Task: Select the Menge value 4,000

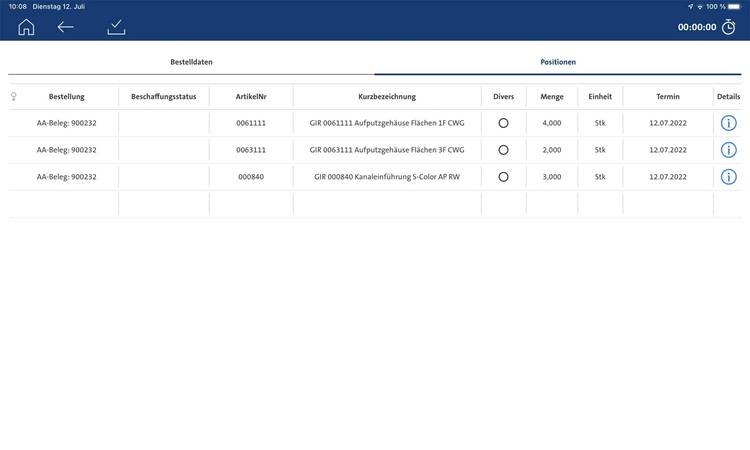Action: pos(551,123)
